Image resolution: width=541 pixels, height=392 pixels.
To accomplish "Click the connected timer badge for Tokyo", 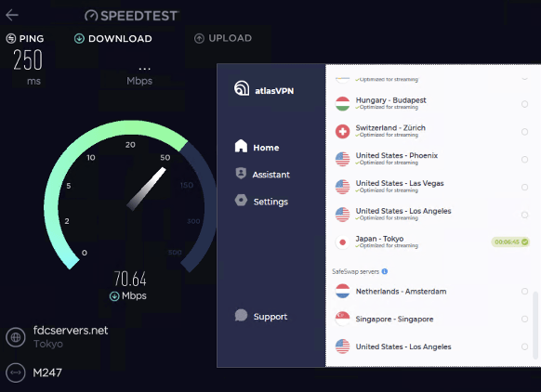I will tap(510, 242).
